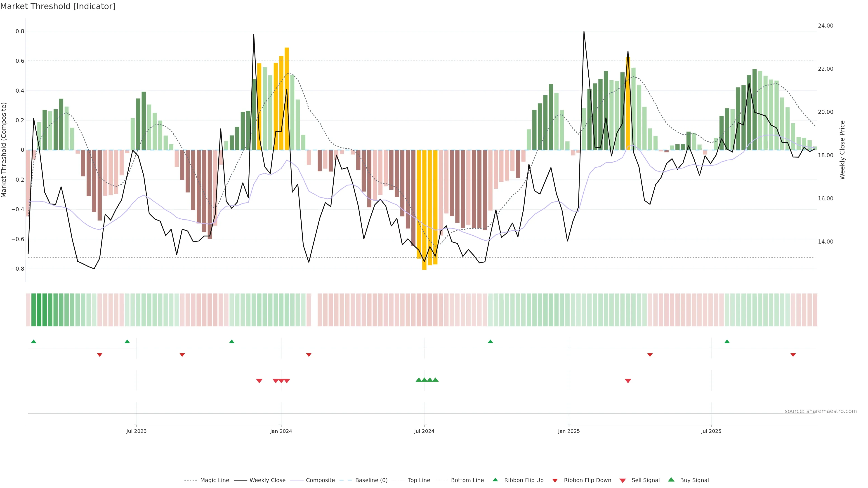Screen dimensions: 868x488
Task: Toggle the Weekly Close legend item
Action: 267,480
